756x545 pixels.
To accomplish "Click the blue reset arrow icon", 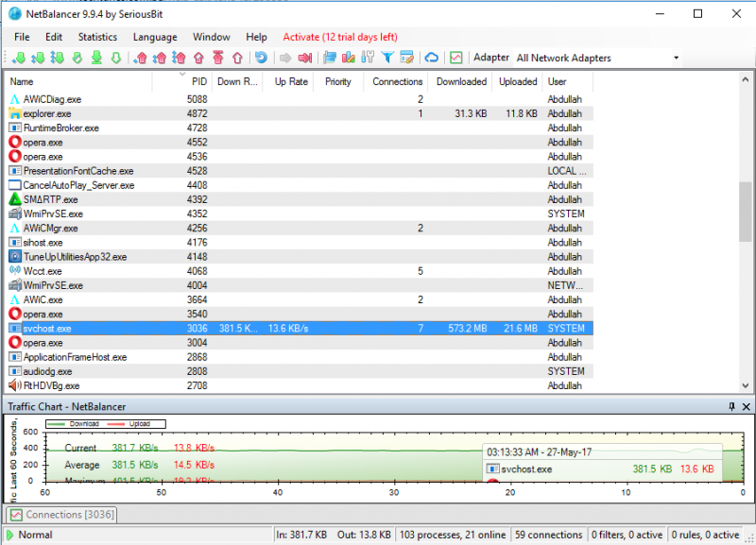I will [261, 59].
